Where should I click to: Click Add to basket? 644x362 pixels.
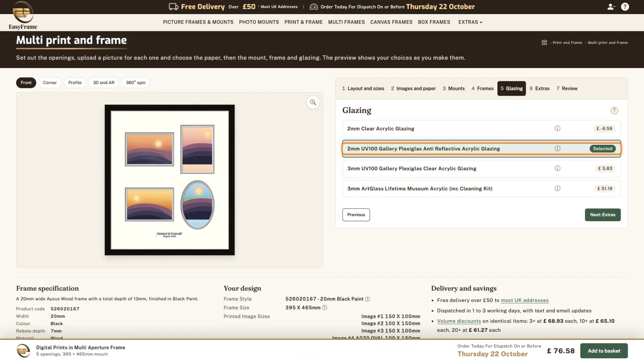[604, 351]
